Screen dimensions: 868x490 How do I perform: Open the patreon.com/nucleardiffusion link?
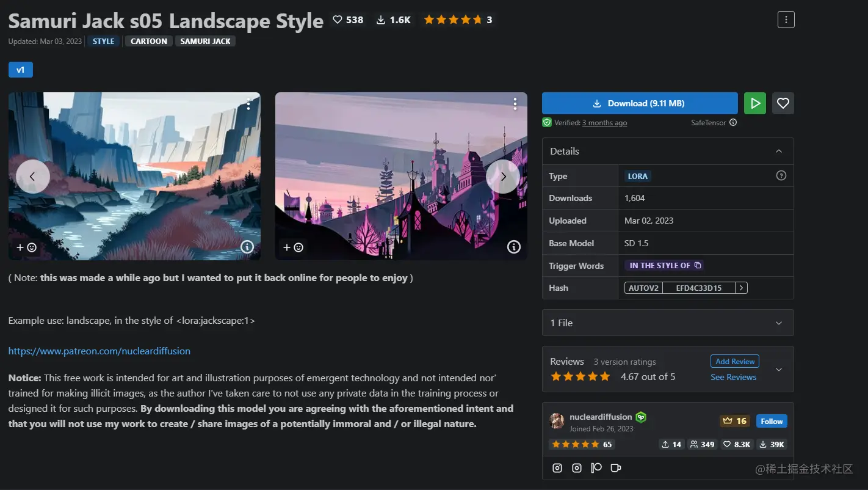pyautogui.click(x=99, y=351)
